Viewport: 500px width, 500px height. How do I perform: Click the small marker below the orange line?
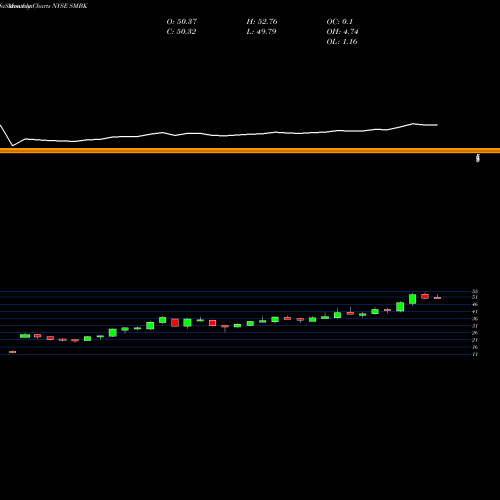coord(478,158)
